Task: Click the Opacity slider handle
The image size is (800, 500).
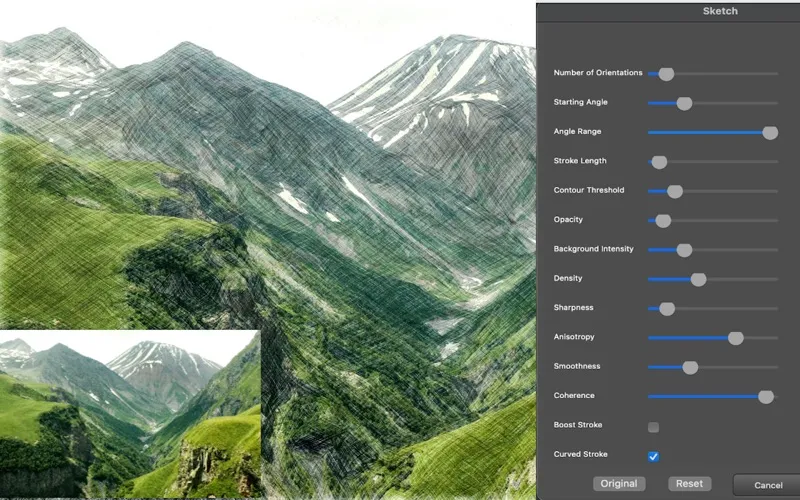Action: (663, 221)
